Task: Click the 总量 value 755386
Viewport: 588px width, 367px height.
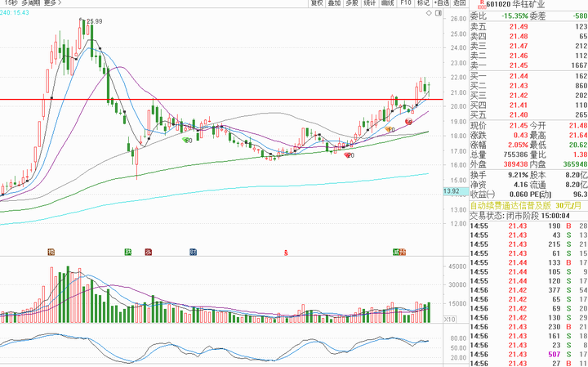Action: coord(514,155)
